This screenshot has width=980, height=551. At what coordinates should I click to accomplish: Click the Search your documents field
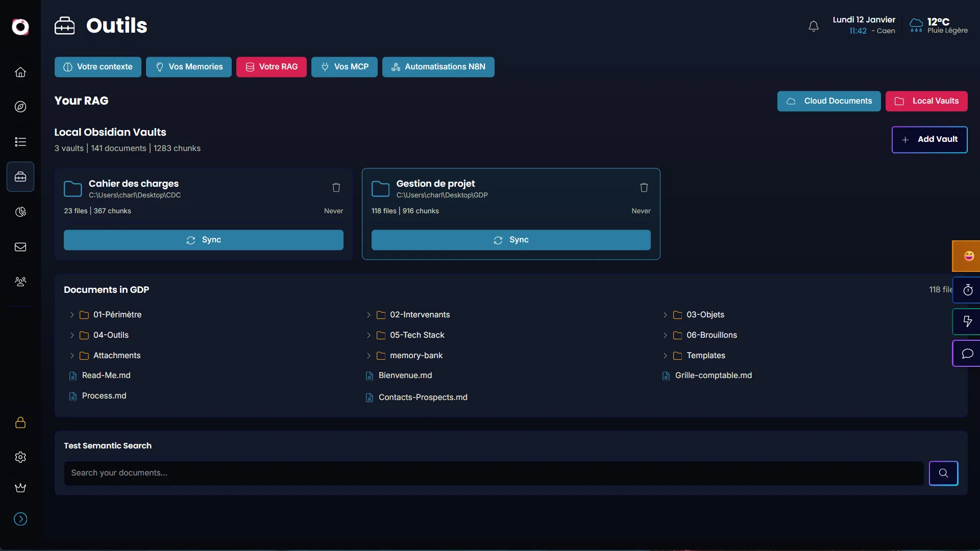[493, 473]
